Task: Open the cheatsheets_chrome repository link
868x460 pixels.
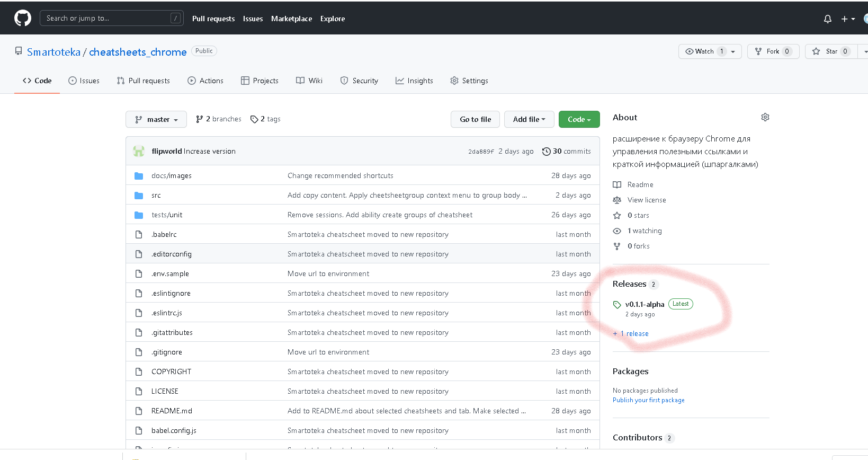Action: pos(138,52)
